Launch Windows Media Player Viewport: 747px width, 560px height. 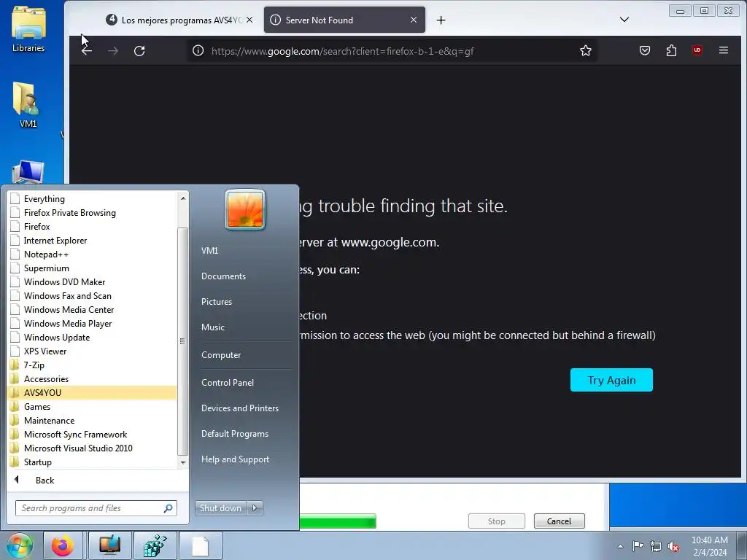click(93, 323)
